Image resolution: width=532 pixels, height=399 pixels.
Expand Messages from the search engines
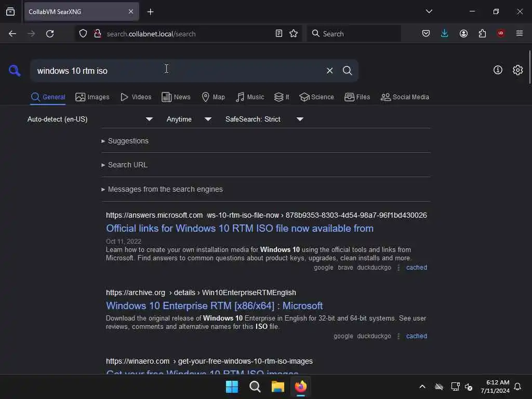coord(162,189)
